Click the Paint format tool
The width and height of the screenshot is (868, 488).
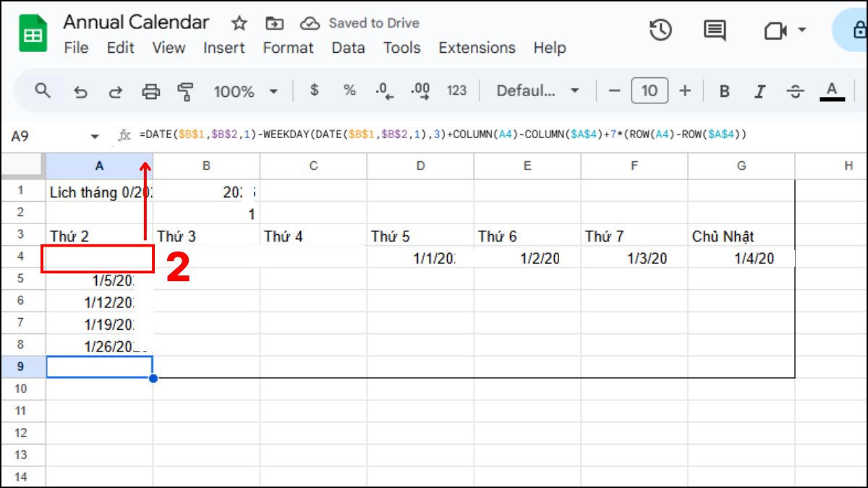186,91
